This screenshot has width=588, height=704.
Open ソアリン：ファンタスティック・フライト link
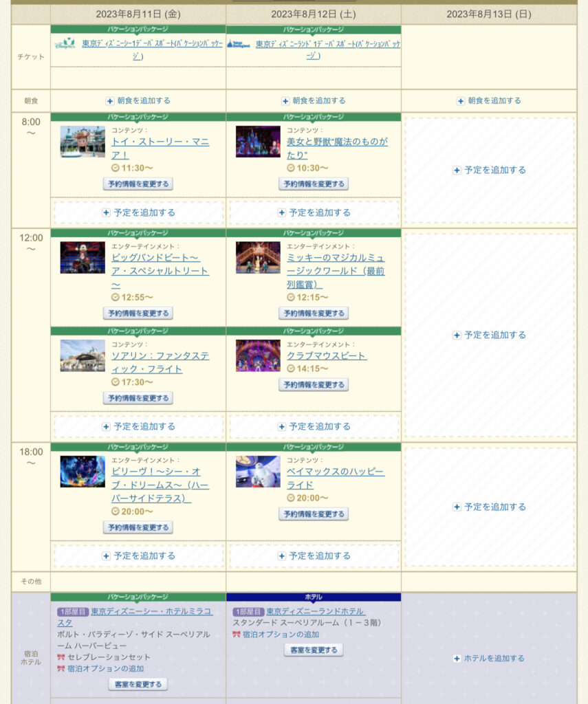coord(160,362)
